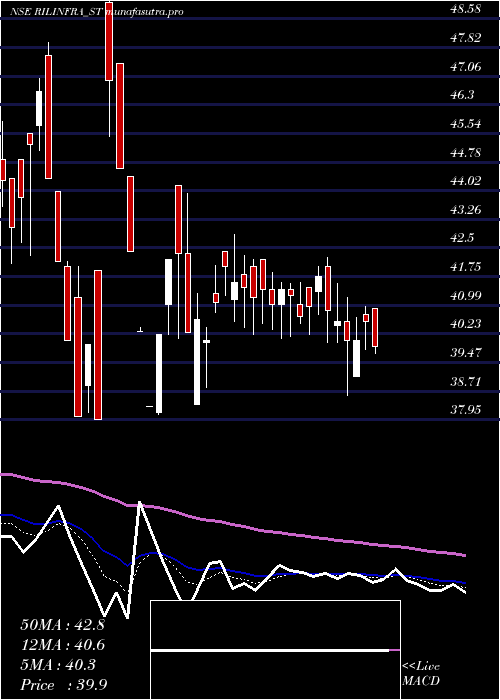This screenshot has width=500, height=700.
Task: Select the 40.99 price axis label
Action: [x=466, y=296]
